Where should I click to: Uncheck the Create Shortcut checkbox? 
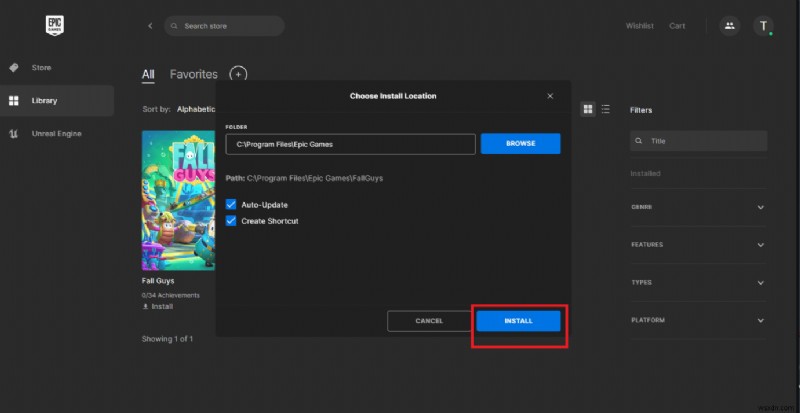click(x=231, y=221)
